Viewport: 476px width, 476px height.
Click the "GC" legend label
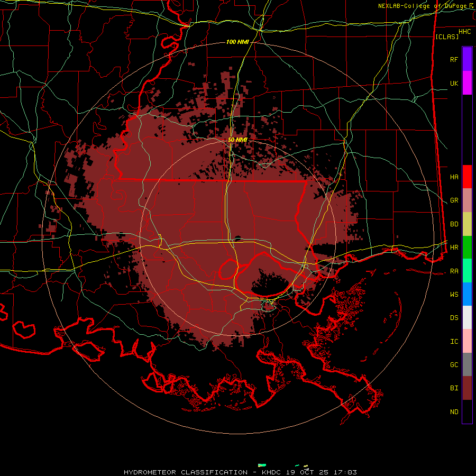pos(454,365)
